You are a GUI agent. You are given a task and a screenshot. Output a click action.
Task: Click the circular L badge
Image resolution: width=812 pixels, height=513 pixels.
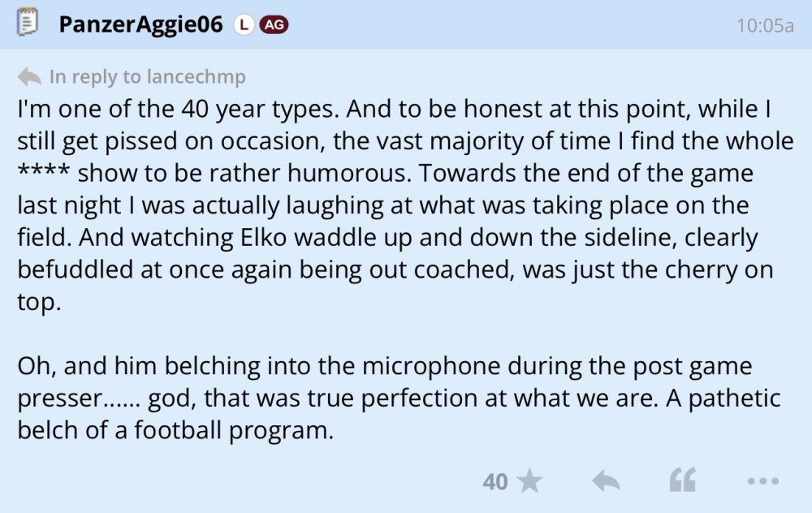click(x=243, y=25)
